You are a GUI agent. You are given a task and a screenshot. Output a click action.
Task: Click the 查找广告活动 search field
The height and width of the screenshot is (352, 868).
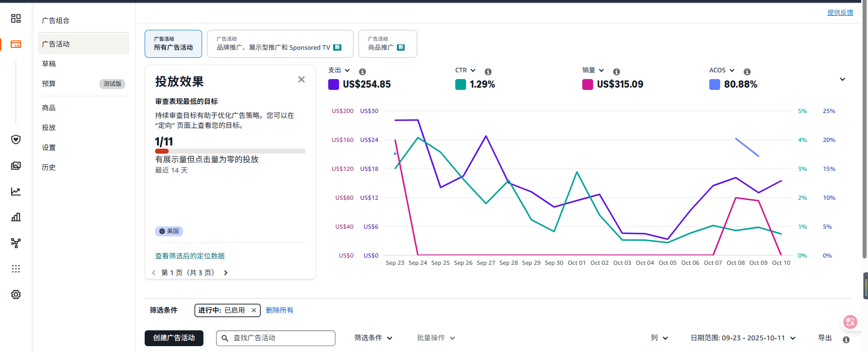tap(280, 338)
